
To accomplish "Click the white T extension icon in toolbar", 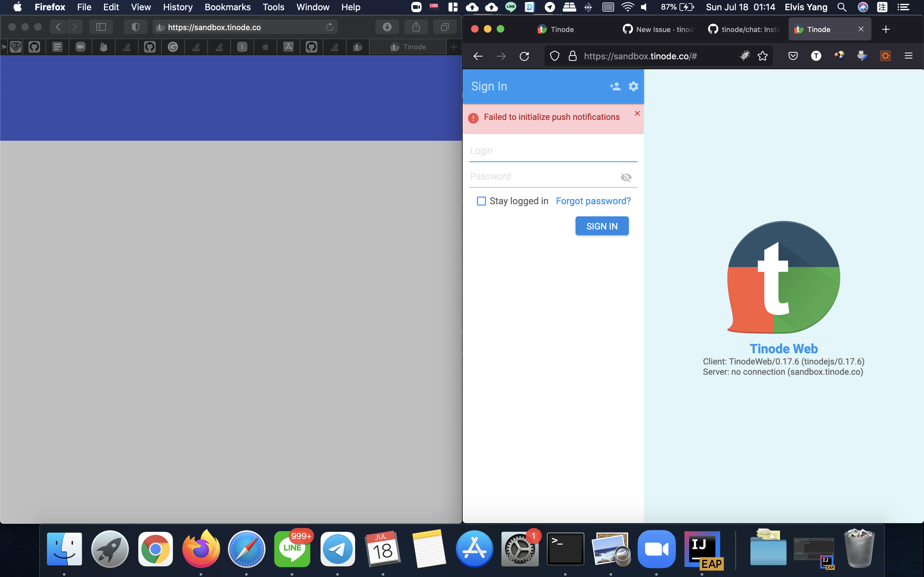I will tap(816, 56).
